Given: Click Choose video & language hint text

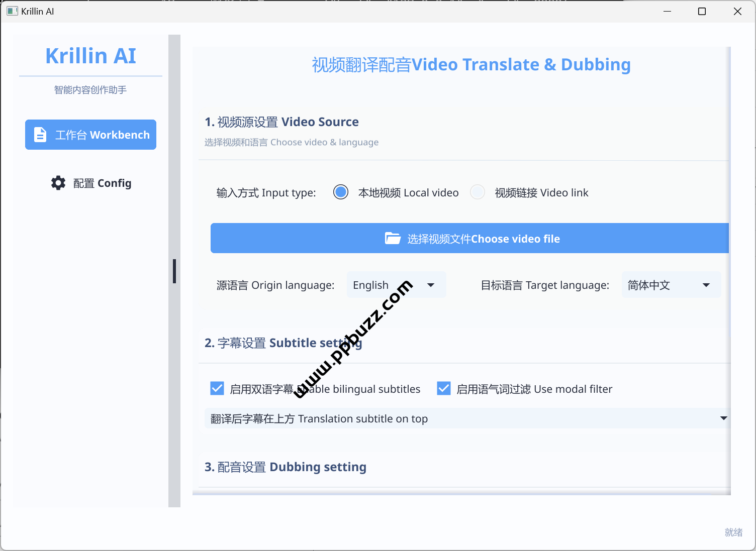Looking at the screenshot, I should [292, 142].
